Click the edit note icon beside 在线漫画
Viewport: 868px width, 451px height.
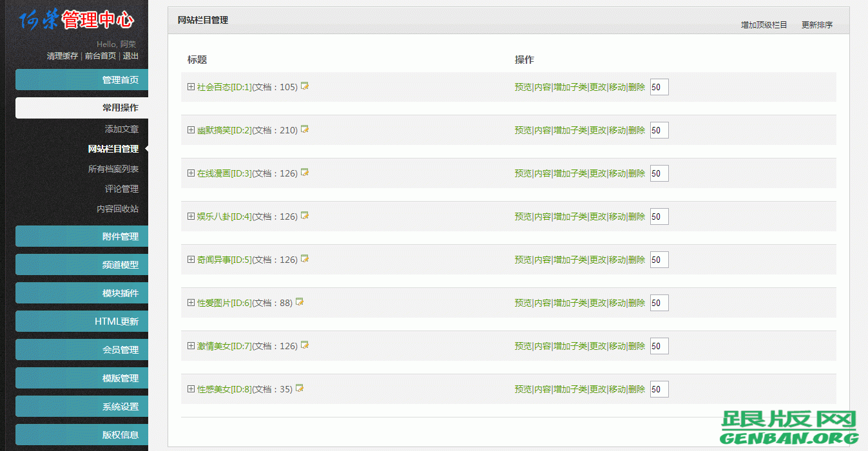tap(305, 173)
